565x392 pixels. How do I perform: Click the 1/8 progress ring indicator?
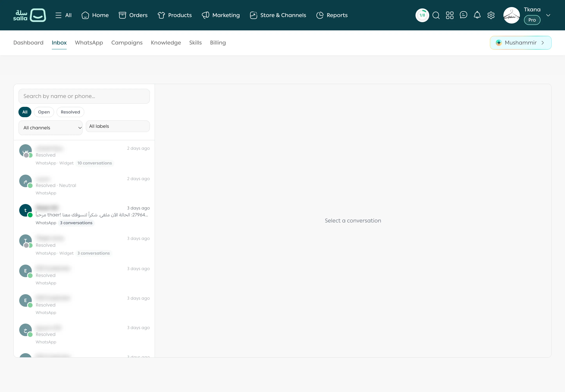tap(422, 15)
